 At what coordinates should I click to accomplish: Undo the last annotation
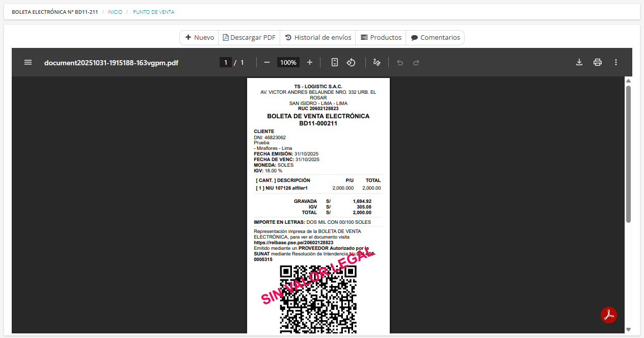[x=400, y=62]
